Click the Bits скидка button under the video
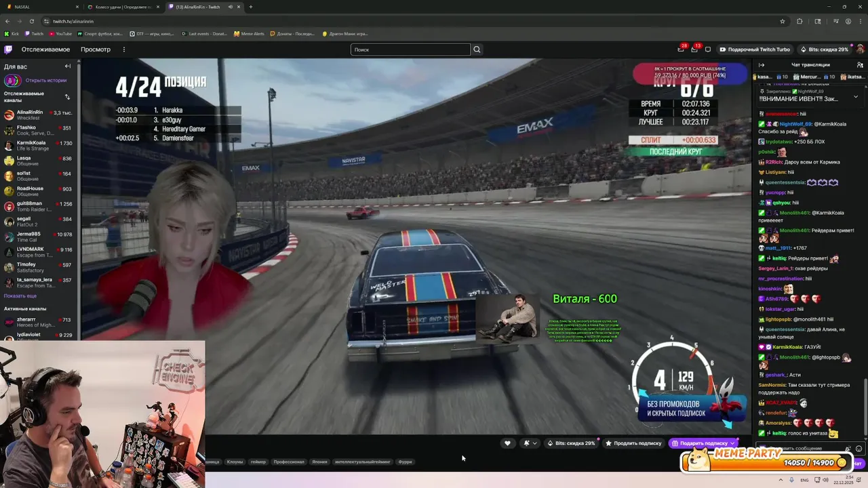This screenshot has height=488, width=868. click(571, 443)
